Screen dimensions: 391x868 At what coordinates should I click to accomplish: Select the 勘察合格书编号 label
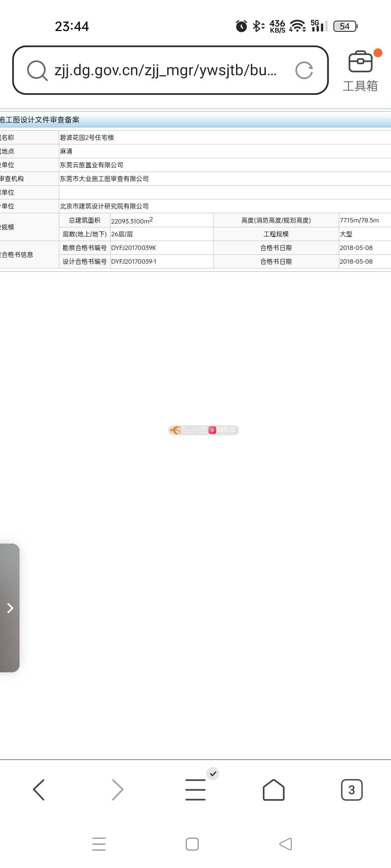point(85,248)
